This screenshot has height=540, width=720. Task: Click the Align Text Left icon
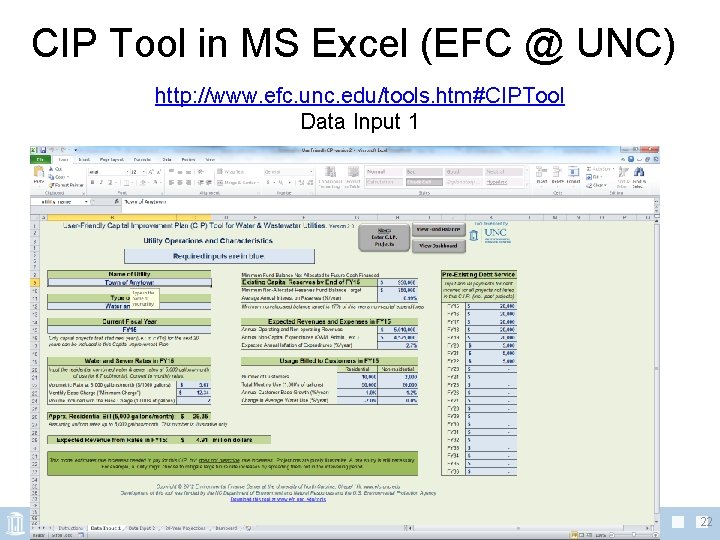pos(171,183)
